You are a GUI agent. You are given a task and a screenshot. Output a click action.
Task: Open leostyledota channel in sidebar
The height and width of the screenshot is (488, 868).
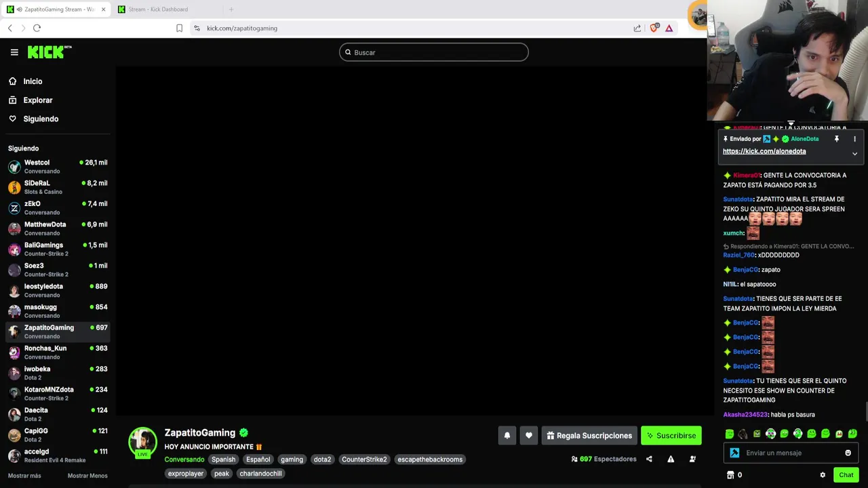click(x=58, y=290)
